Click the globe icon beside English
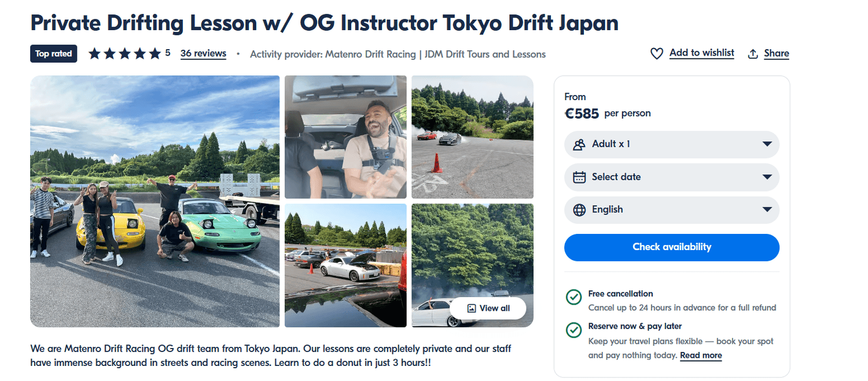The image size is (868, 381). pos(579,210)
